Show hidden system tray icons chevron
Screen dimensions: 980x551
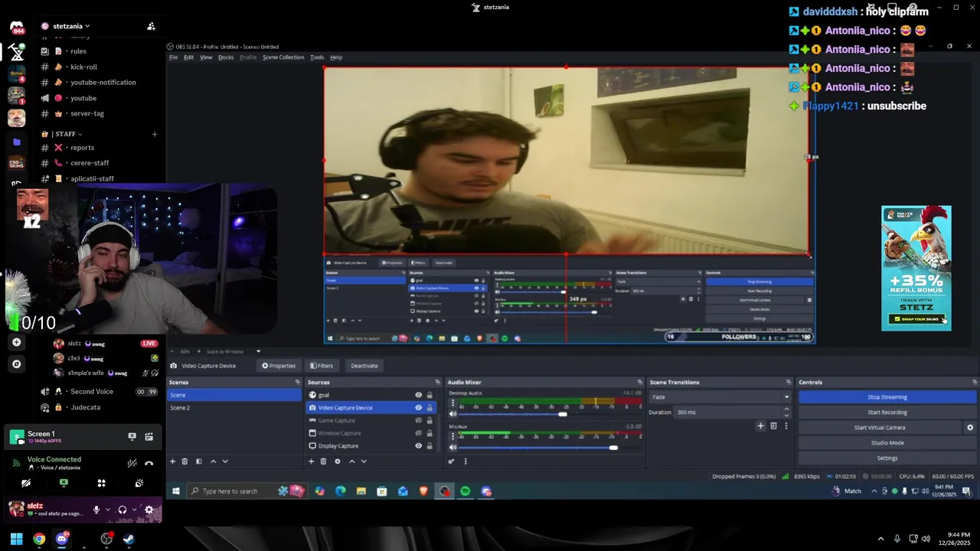pos(880,539)
